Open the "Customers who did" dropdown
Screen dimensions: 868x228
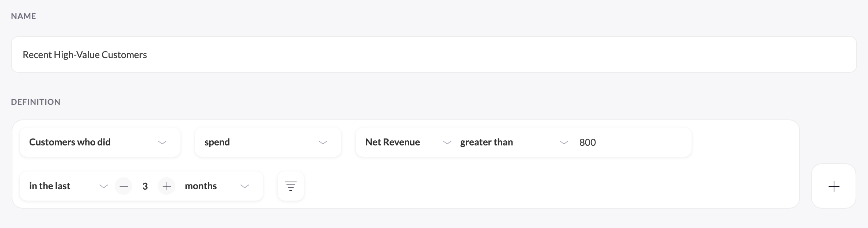coord(100,142)
